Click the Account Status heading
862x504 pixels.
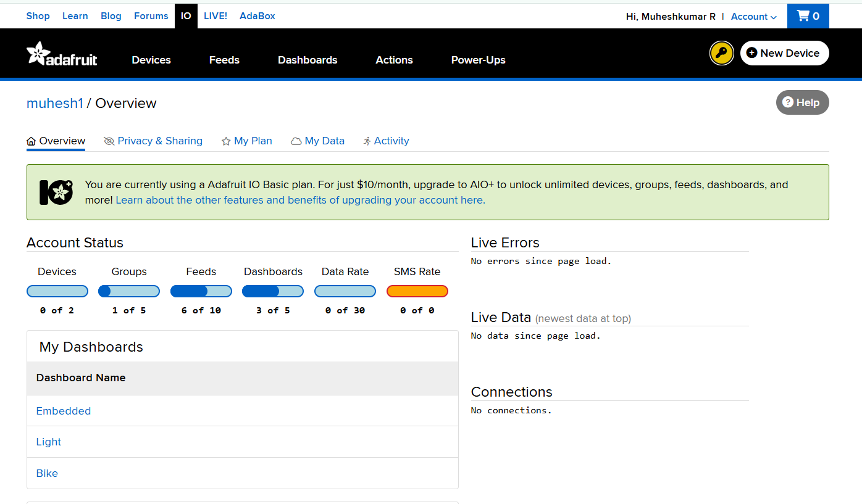[x=75, y=242]
